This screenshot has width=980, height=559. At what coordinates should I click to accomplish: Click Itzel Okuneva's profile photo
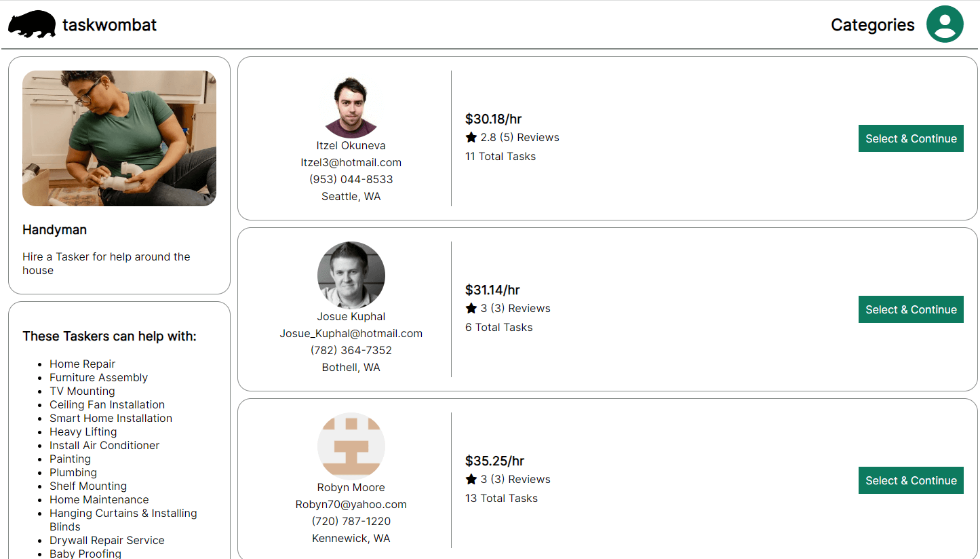[x=351, y=104]
